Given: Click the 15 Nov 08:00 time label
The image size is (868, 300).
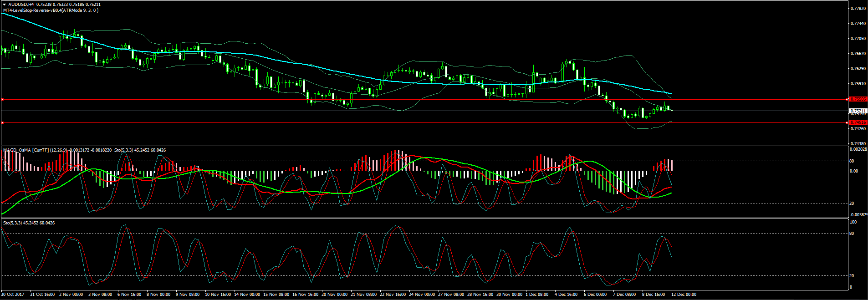Looking at the screenshot, I should [x=276, y=295].
